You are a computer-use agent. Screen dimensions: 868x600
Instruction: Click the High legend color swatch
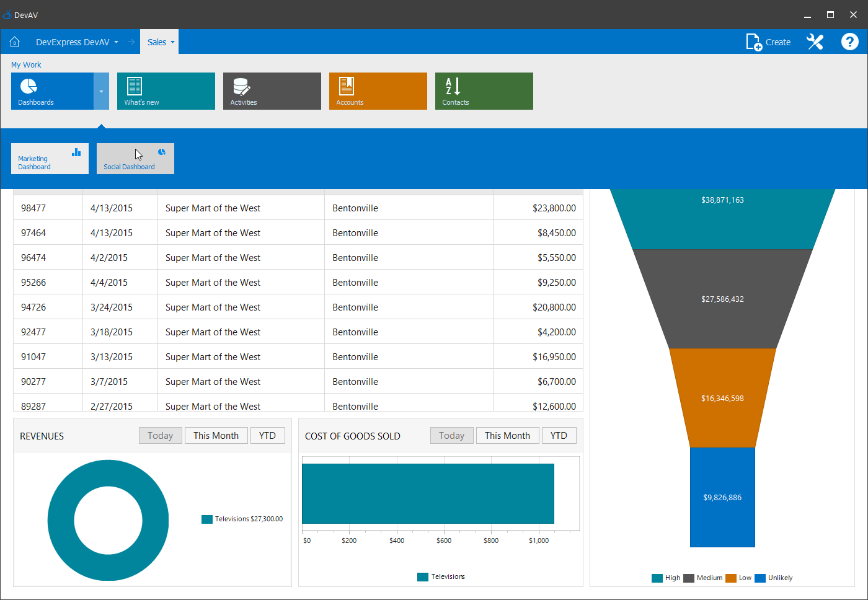click(657, 578)
